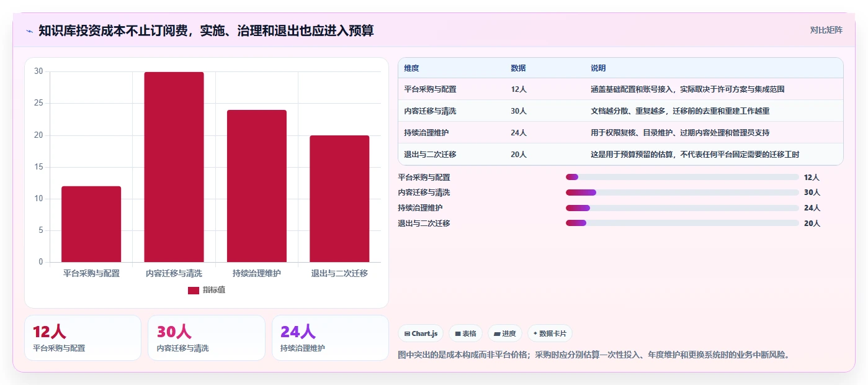Image resolution: width=868 pixels, height=385 pixels.
Task: Click the 退出与二次迁移 x-axis label
Action: pos(339,273)
